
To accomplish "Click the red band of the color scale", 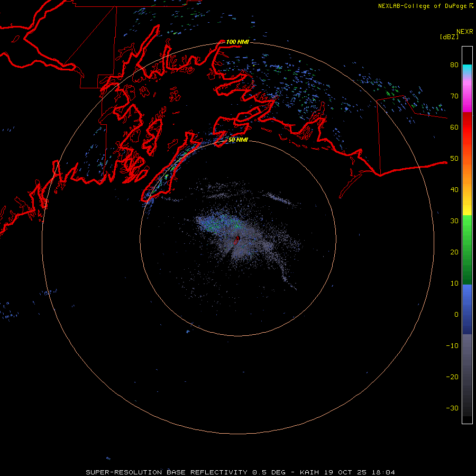I will point(467,127).
